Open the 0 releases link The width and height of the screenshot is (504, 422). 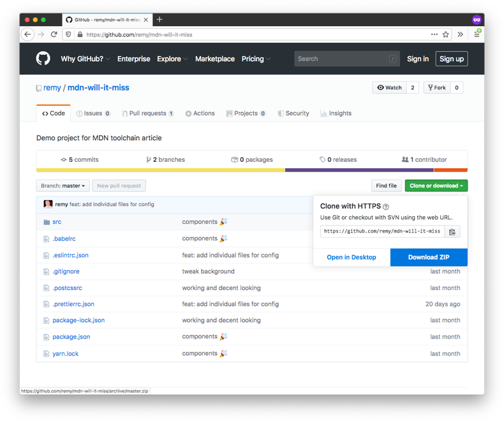(338, 159)
